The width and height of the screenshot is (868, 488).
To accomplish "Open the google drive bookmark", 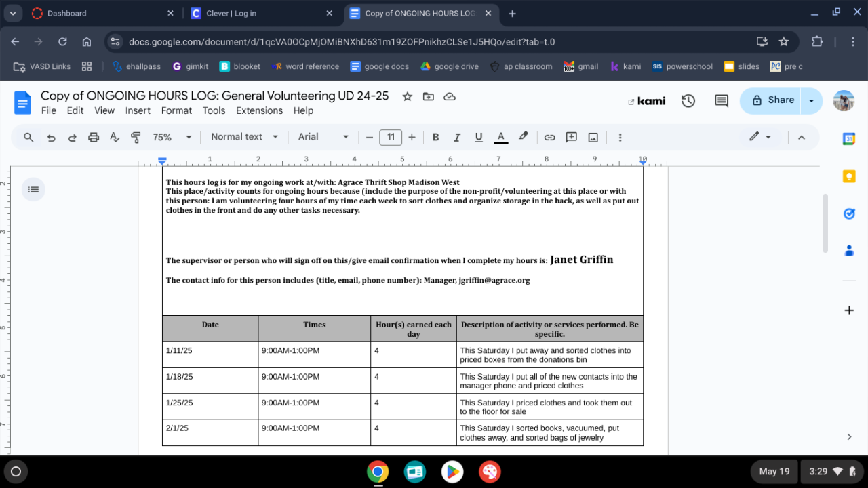I will pos(450,66).
